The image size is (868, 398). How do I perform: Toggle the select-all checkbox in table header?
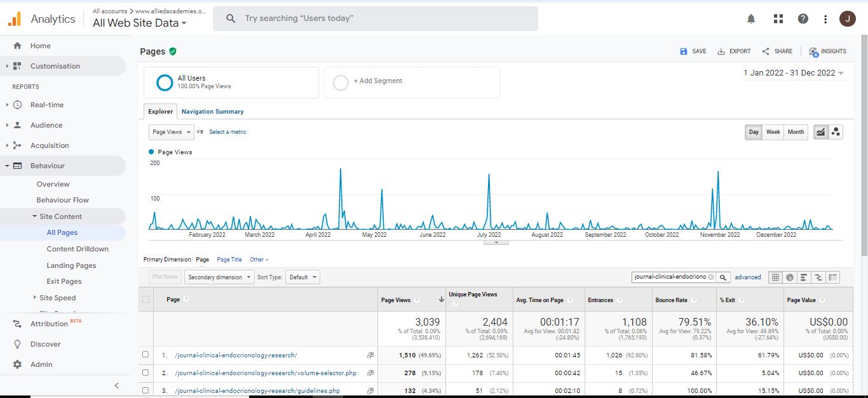(x=146, y=300)
